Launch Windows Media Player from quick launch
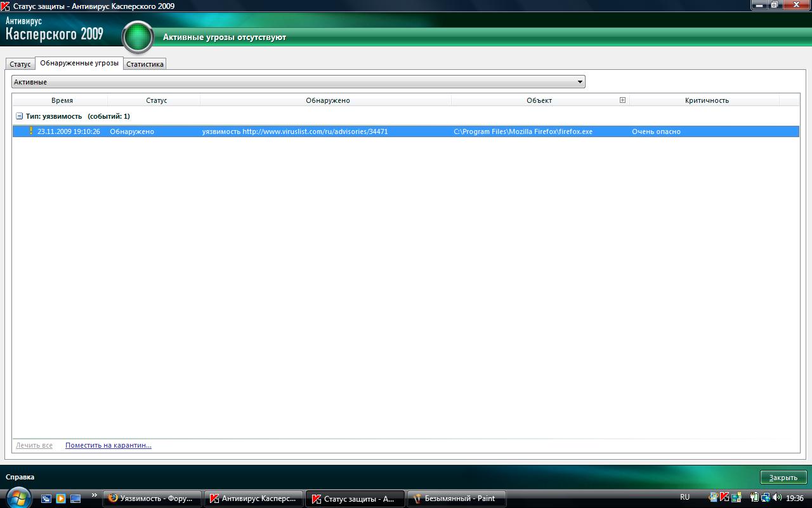 [x=61, y=498]
